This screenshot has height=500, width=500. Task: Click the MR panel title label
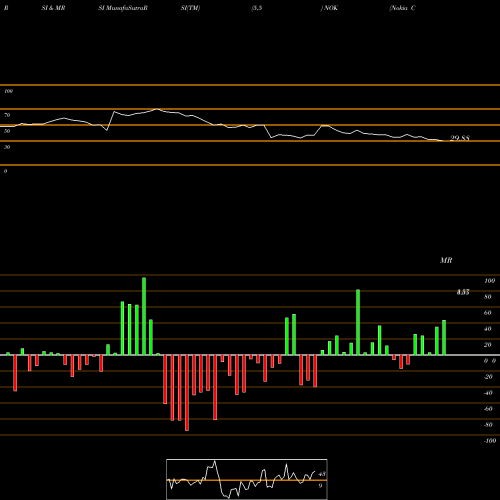tap(446, 260)
